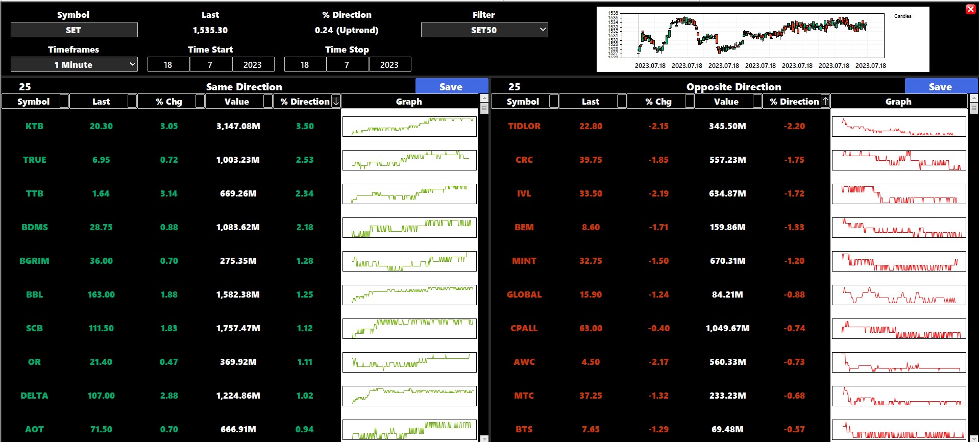Open the TIDLOR sparkline graph
The image size is (980, 442).
pyautogui.click(x=899, y=127)
